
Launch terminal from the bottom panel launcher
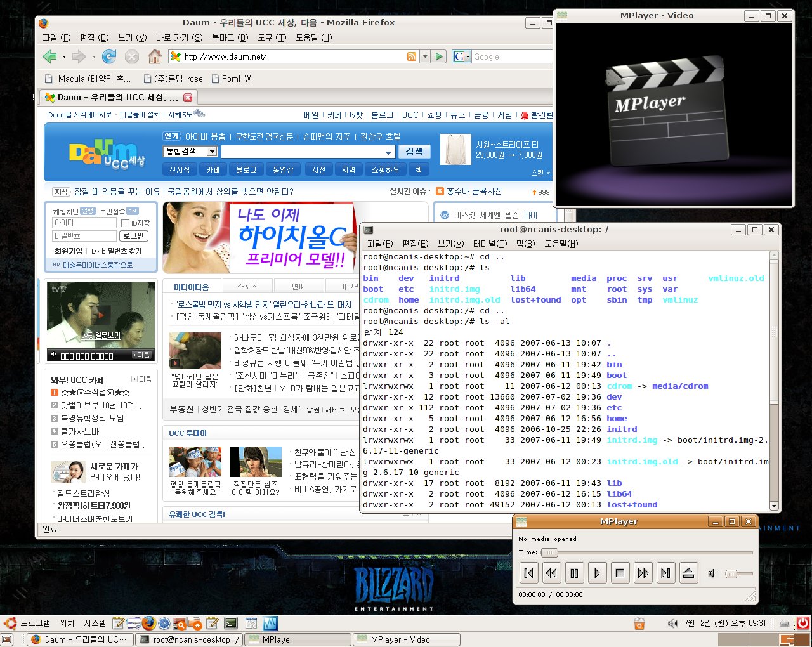coord(231,623)
